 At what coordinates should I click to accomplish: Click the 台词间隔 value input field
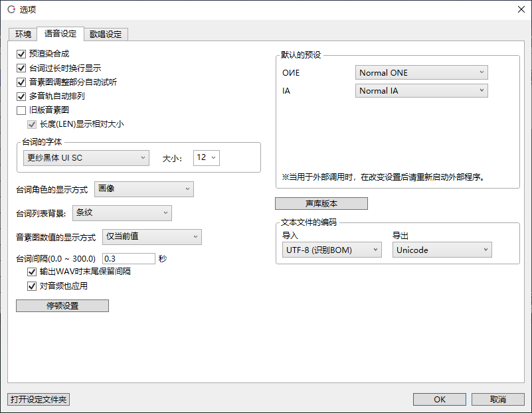point(128,258)
